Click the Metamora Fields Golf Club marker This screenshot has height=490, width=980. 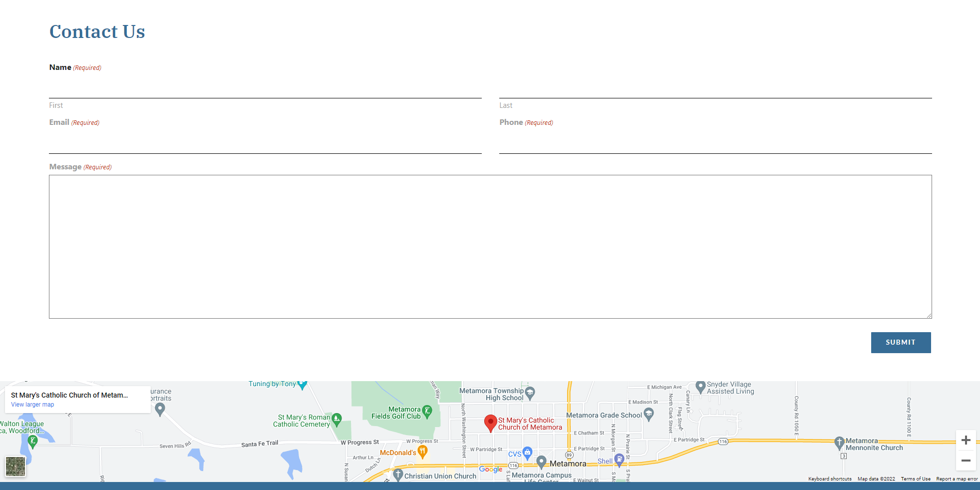pyautogui.click(x=427, y=411)
